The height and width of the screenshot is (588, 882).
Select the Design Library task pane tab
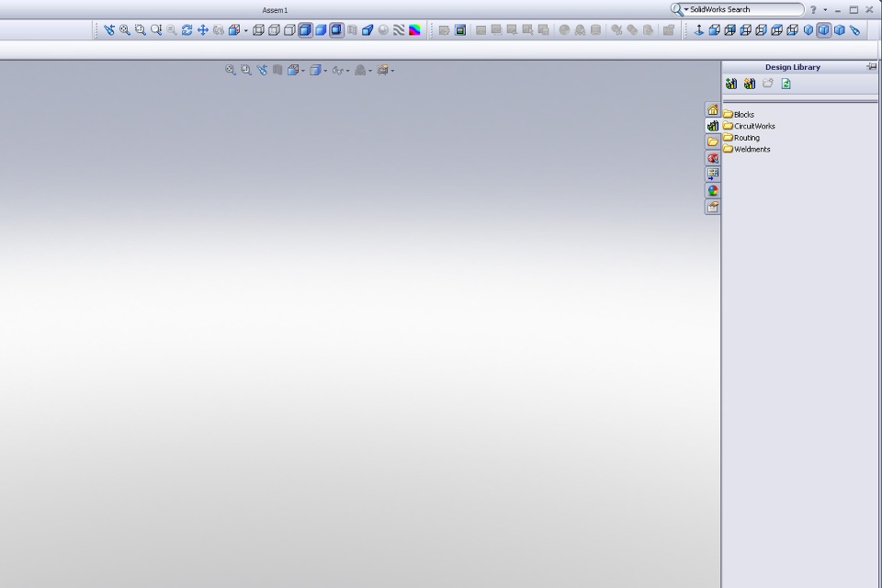(713, 126)
